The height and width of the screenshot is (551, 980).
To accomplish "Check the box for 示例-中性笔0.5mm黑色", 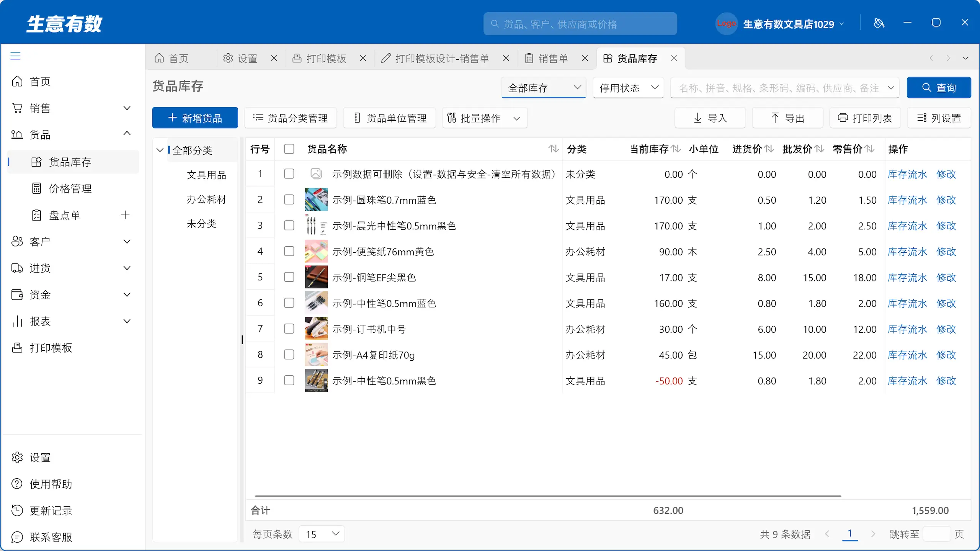I will pyautogui.click(x=289, y=380).
